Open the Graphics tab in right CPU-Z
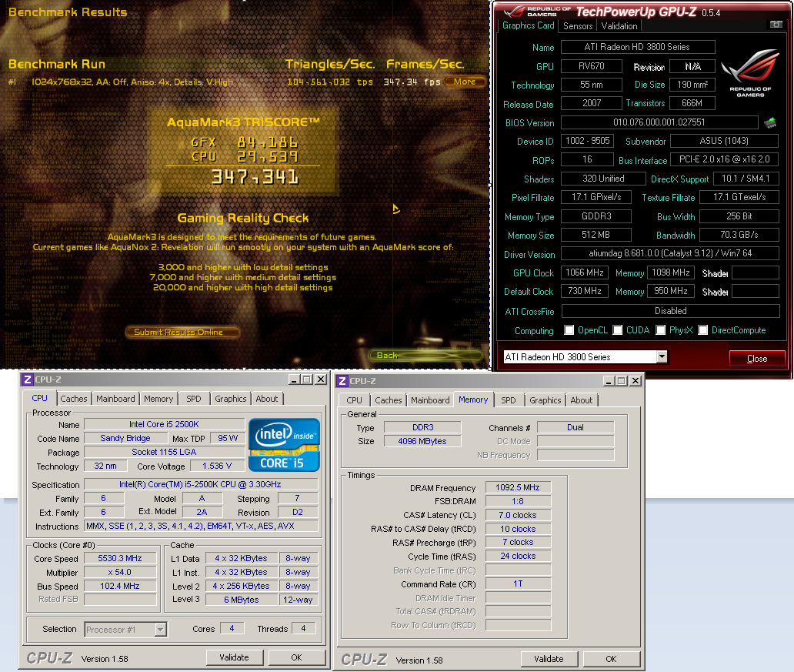 point(545,400)
